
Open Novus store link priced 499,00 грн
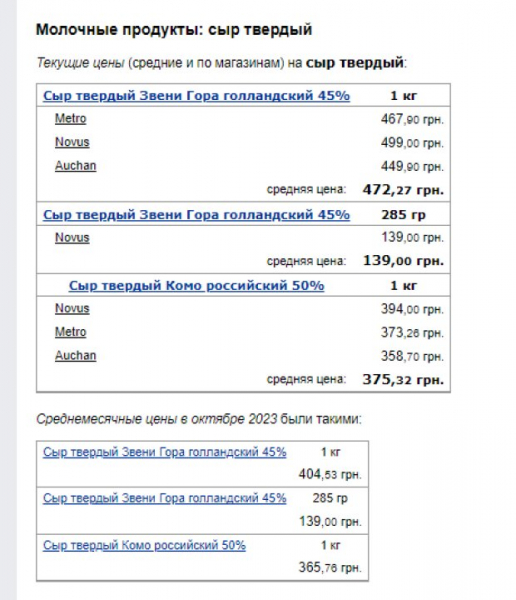pyautogui.click(x=72, y=142)
